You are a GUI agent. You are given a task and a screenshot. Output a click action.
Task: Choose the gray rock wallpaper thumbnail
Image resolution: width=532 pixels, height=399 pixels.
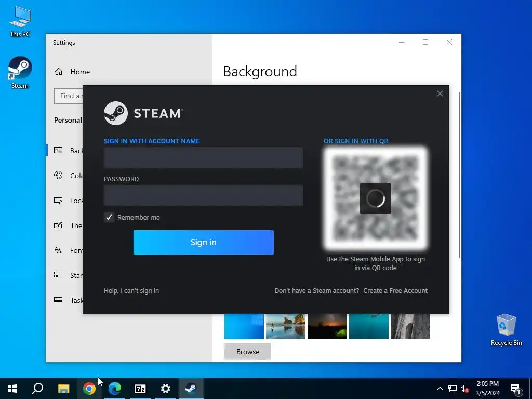pyautogui.click(x=410, y=326)
